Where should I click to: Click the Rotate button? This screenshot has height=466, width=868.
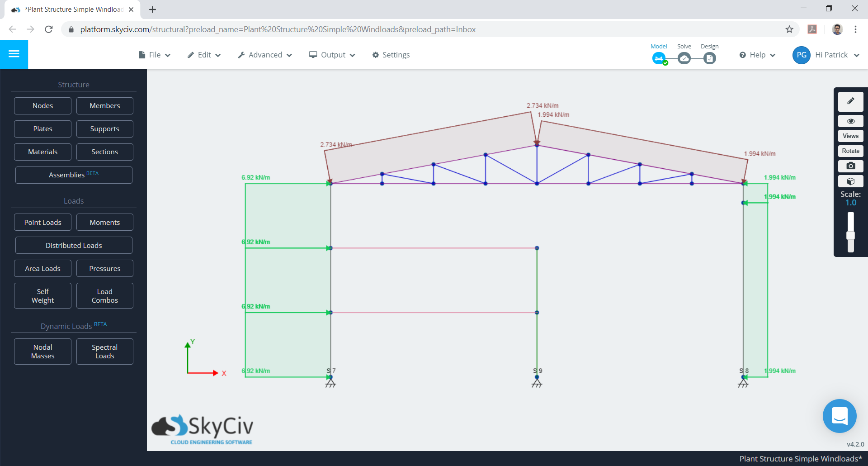click(850, 151)
